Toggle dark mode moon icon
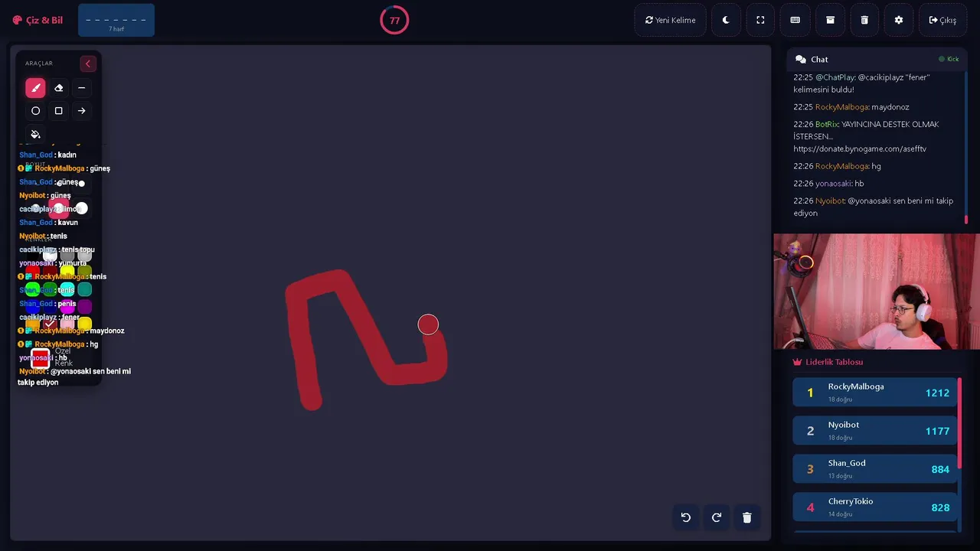Viewport: 980px width, 551px height. coord(726,20)
